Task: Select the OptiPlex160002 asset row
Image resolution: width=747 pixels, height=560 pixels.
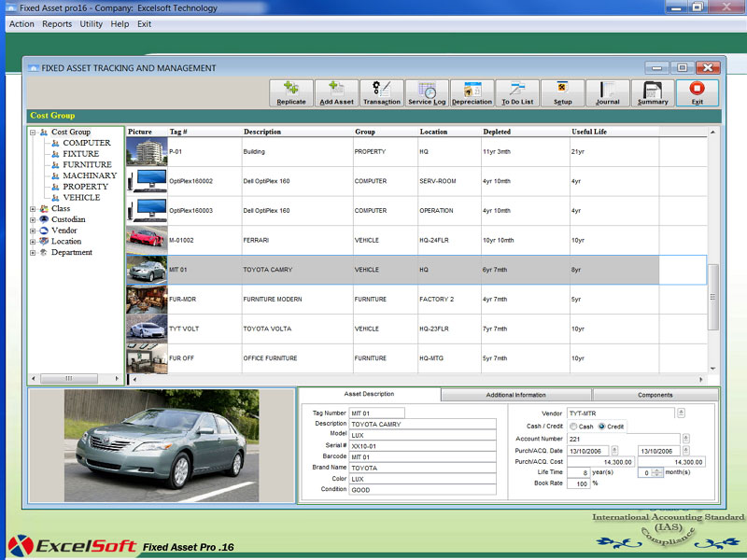Action: pyautogui.click(x=416, y=181)
